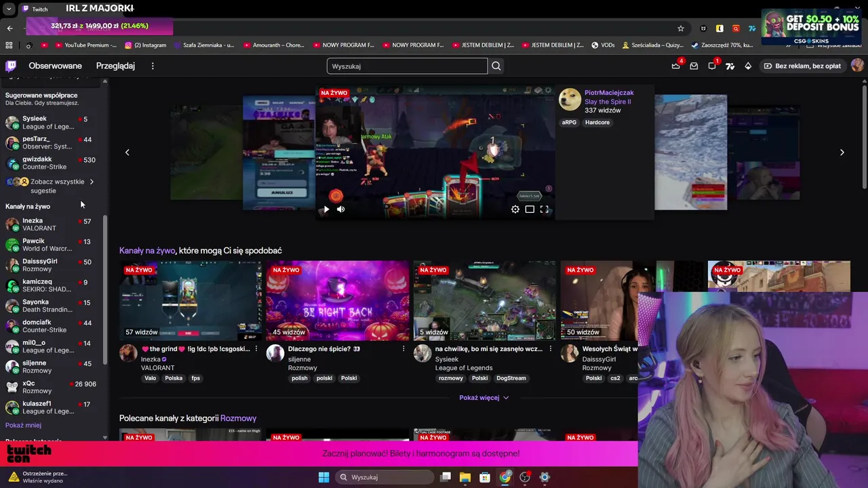Toggle theatre mode on featured player
The width and height of the screenshot is (868, 488).
pyautogui.click(x=530, y=209)
